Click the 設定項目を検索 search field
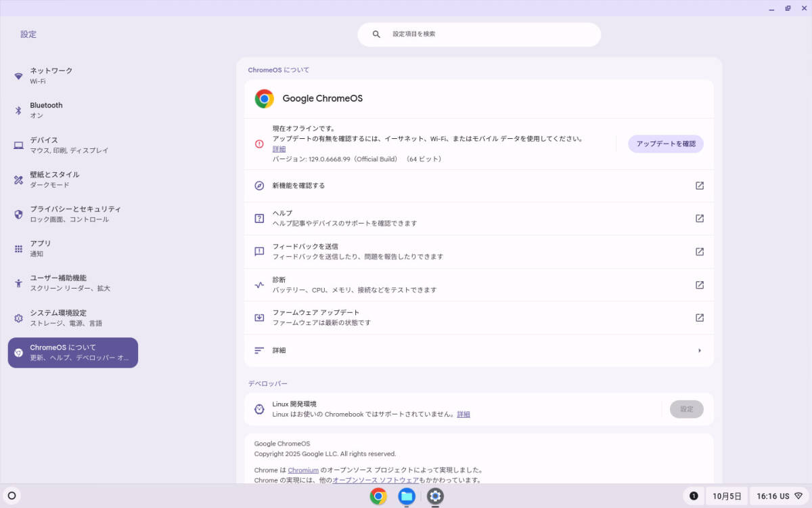This screenshot has width=812, height=508. [x=479, y=34]
